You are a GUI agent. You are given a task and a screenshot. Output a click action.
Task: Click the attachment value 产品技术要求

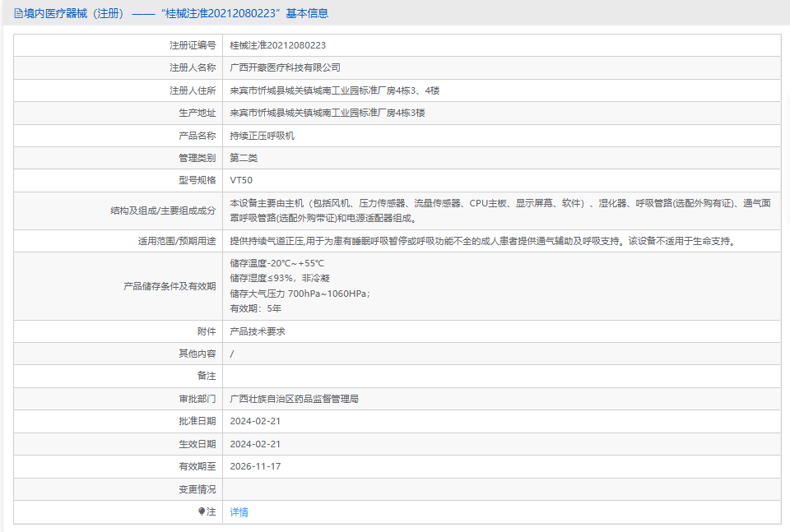point(257,331)
